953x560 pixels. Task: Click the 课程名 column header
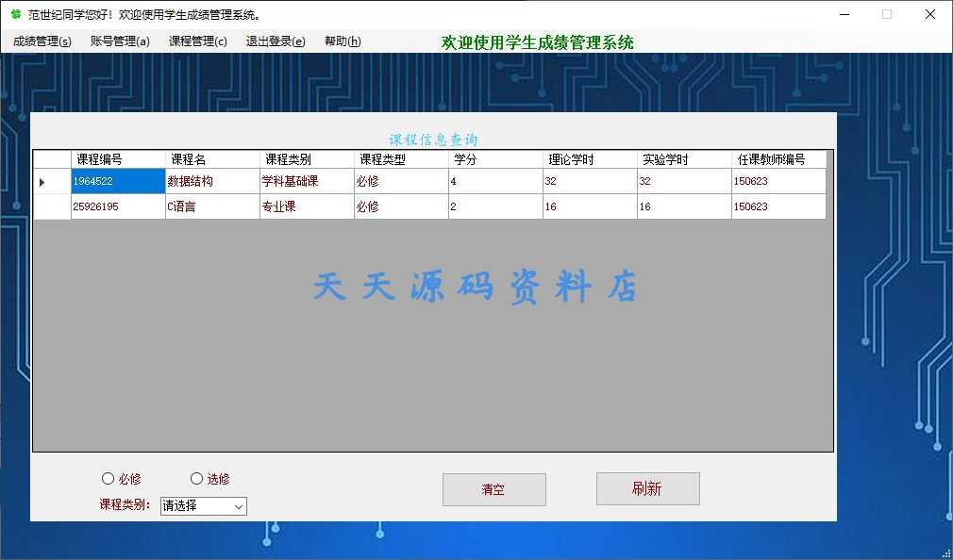212,159
